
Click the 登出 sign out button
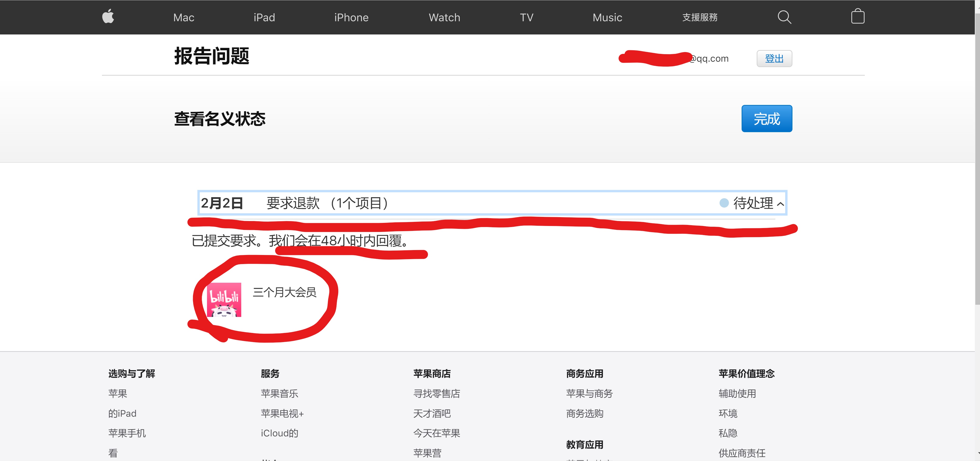click(774, 59)
